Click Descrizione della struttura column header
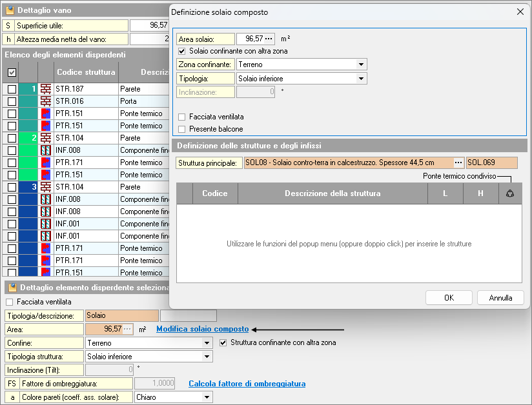The width and height of the screenshot is (532, 405). (x=332, y=193)
